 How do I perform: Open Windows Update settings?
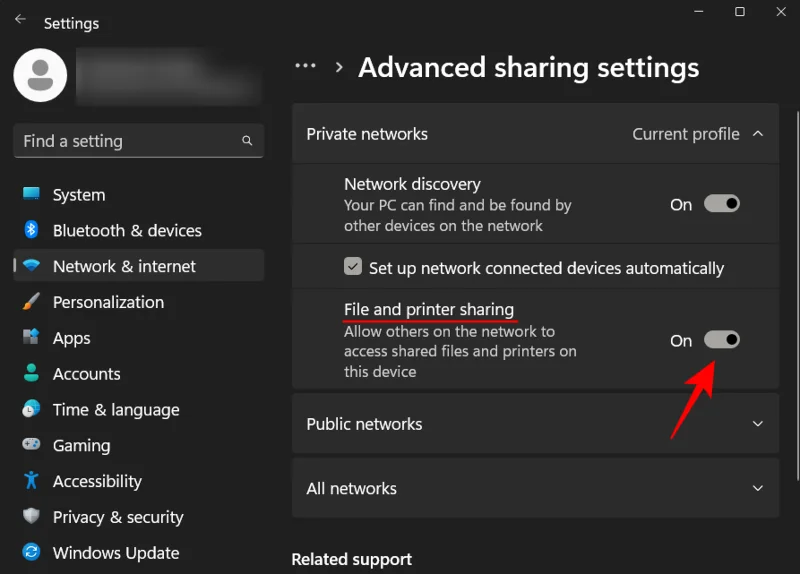coord(138,553)
